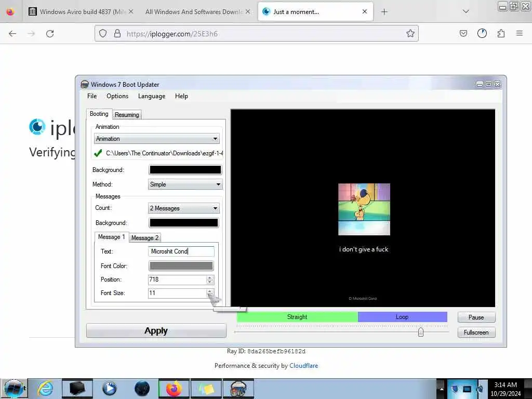
Task: Open the Media Player taskbar icon
Action: point(109,389)
